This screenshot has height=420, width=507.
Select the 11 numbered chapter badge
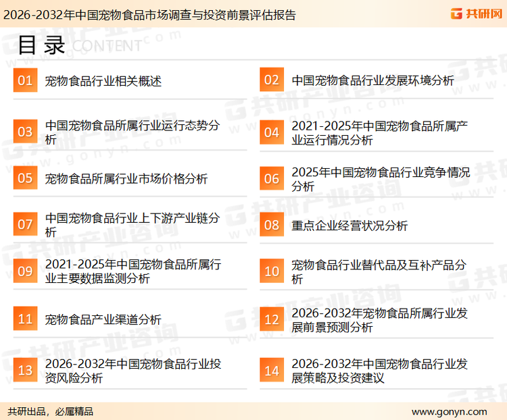pos(25,319)
